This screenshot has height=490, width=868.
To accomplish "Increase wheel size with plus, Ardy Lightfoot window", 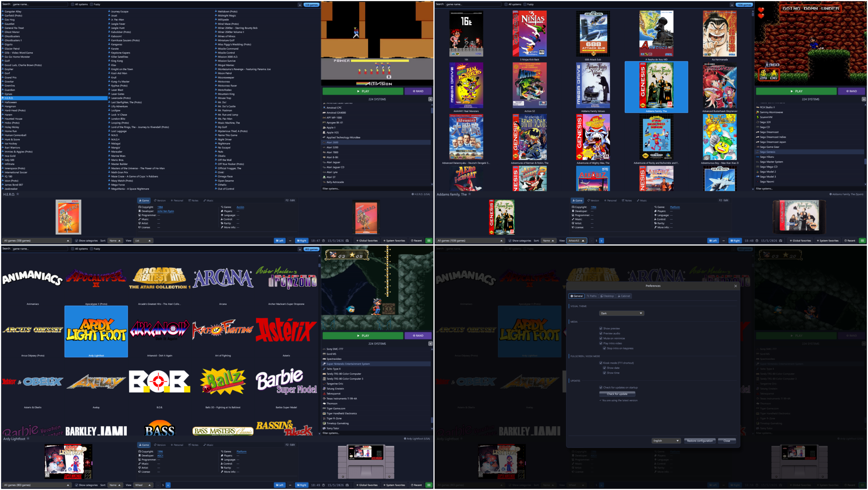I will [x=168, y=485].
